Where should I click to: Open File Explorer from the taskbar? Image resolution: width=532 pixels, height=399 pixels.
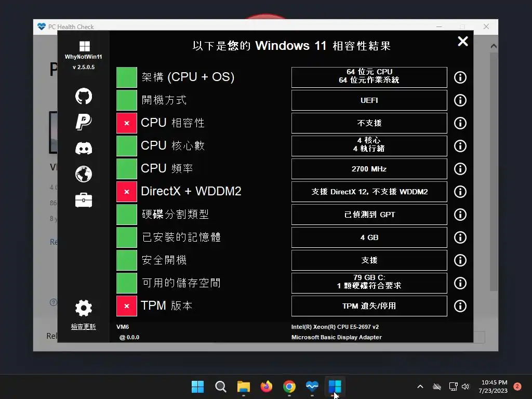[243, 387]
